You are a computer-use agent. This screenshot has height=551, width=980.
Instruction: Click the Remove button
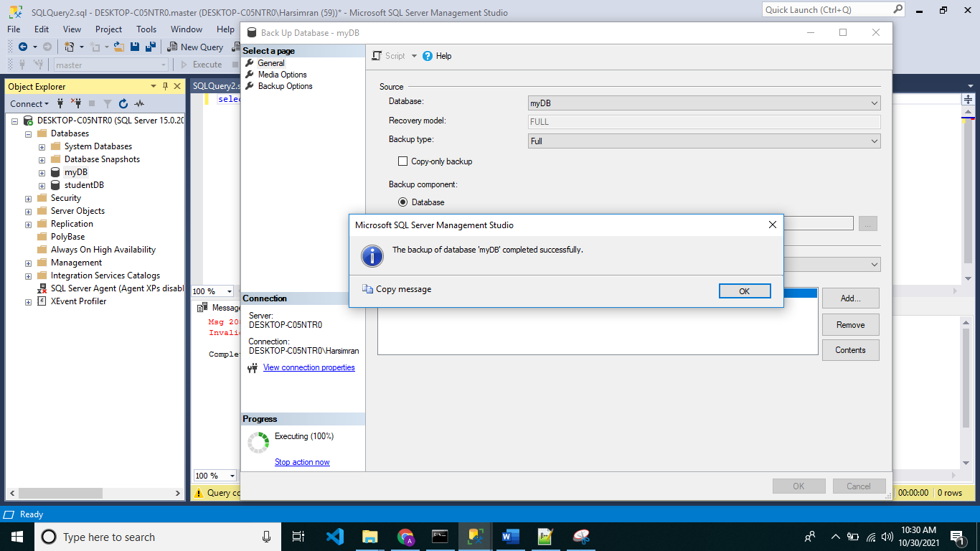click(850, 325)
